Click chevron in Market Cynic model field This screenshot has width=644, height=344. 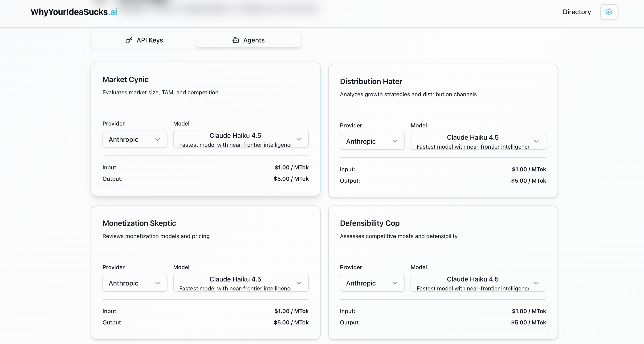click(x=299, y=139)
